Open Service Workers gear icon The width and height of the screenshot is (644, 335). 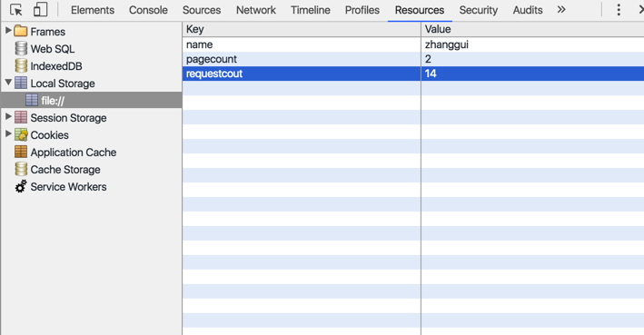point(21,186)
